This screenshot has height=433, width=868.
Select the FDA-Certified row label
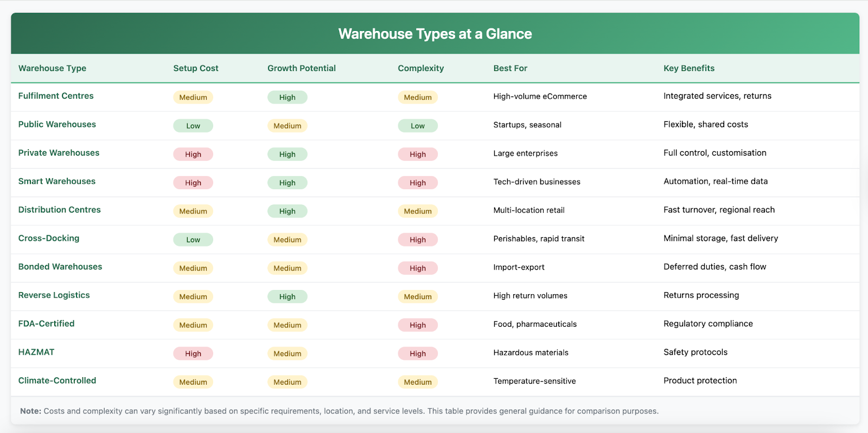tap(47, 324)
